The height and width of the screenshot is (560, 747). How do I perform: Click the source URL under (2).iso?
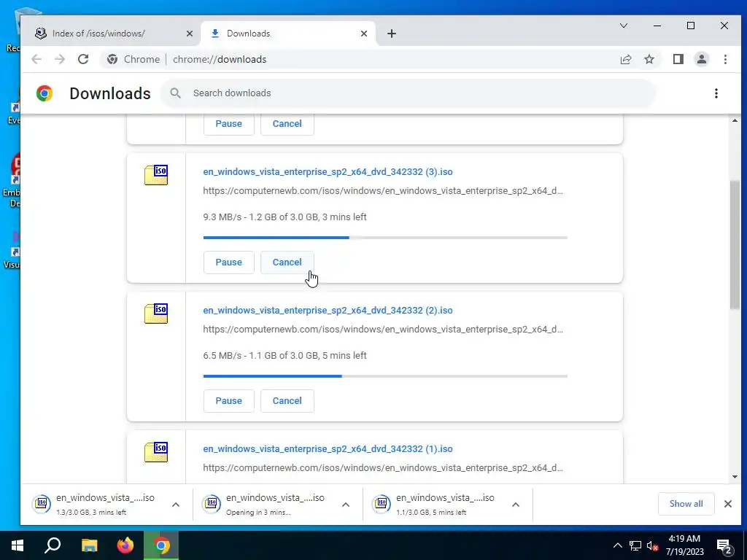(x=383, y=330)
